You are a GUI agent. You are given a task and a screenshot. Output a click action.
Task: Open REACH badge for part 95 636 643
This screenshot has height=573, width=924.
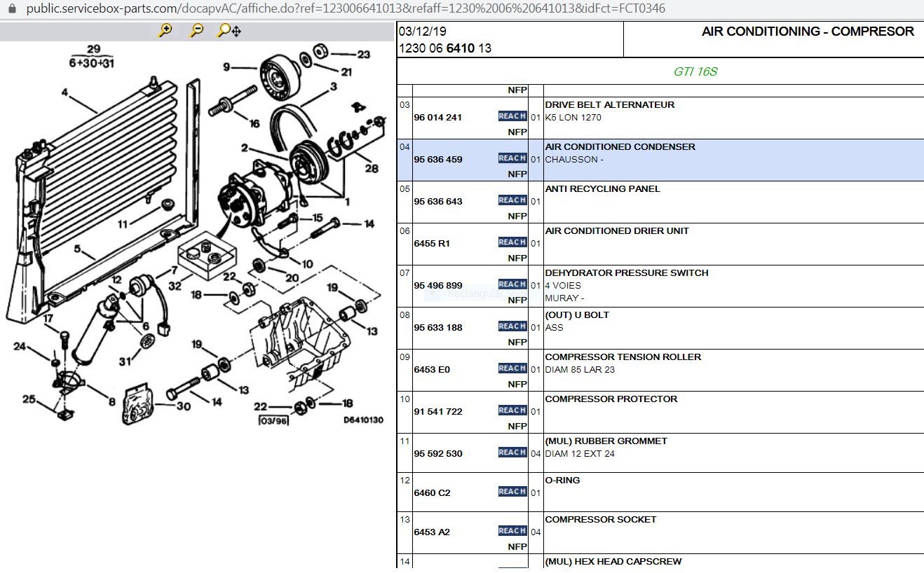coord(512,200)
